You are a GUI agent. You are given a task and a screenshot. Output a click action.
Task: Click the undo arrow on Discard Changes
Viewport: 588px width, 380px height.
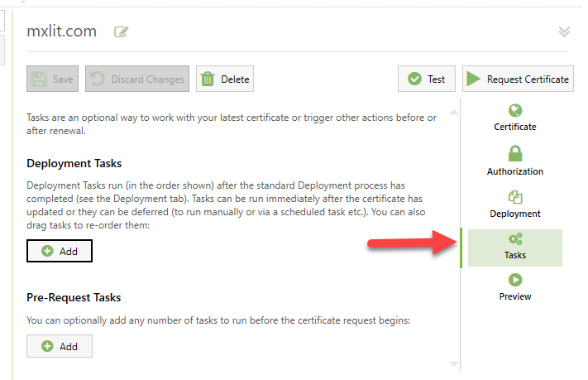[98, 79]
